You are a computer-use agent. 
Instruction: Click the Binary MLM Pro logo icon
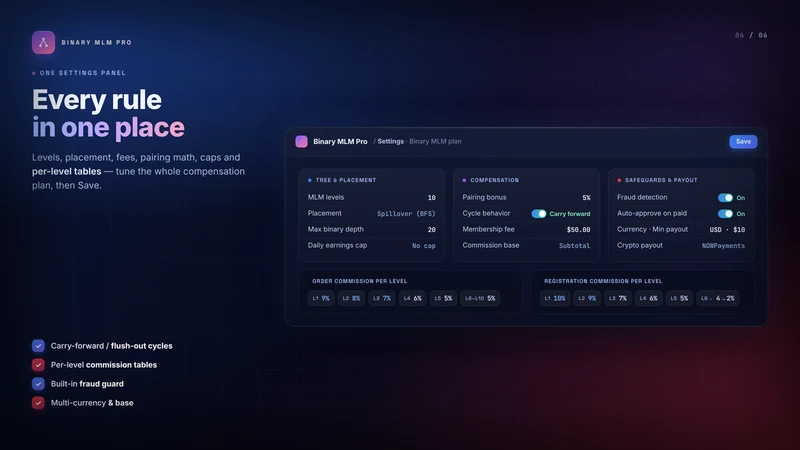pyautogui.click(x=43, y=42)
